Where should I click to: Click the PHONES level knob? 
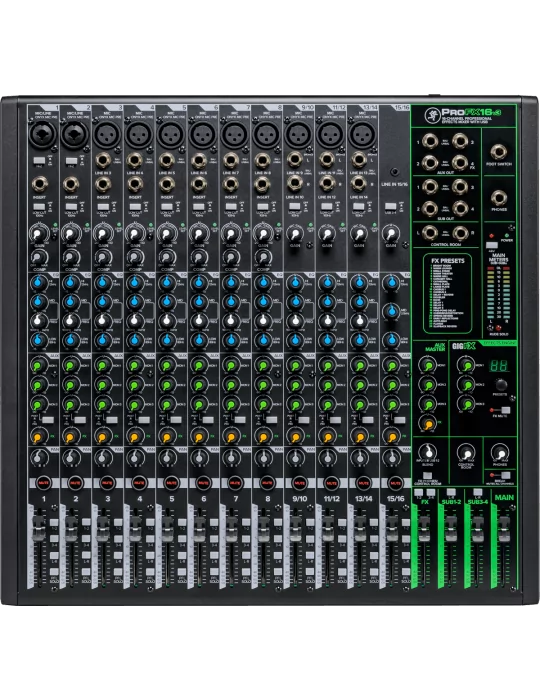pyautogui.click(x=499, y=453)
